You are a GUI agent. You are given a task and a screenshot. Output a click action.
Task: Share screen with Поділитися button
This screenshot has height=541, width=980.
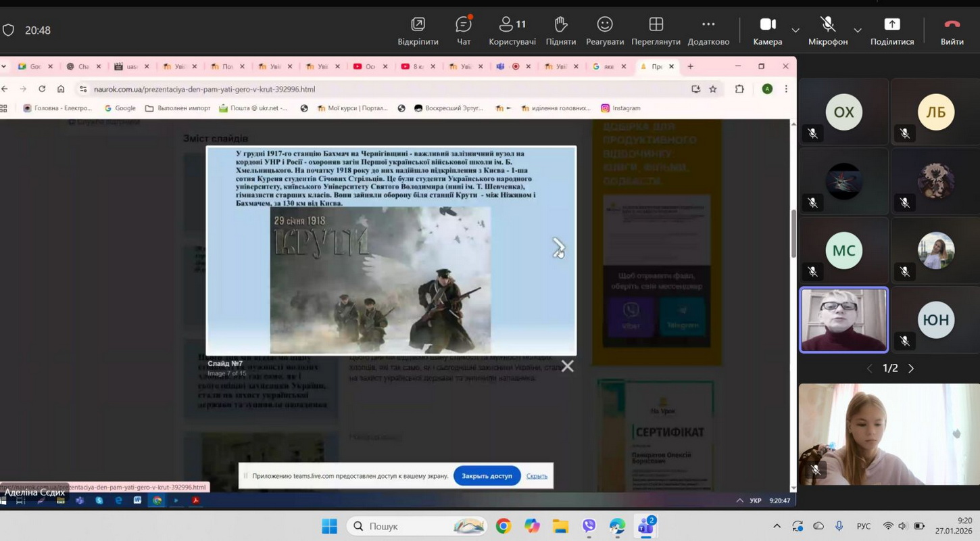click(891, 30)
